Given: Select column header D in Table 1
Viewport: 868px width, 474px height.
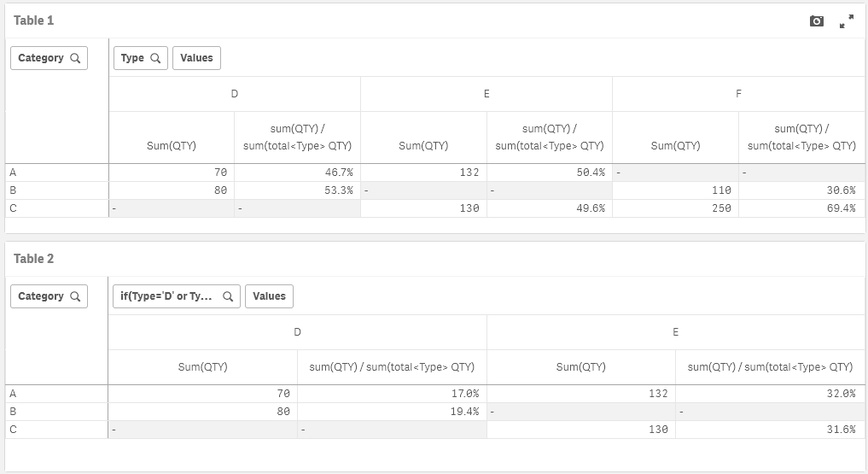Looking at the screenshot, I should (235, 94).
